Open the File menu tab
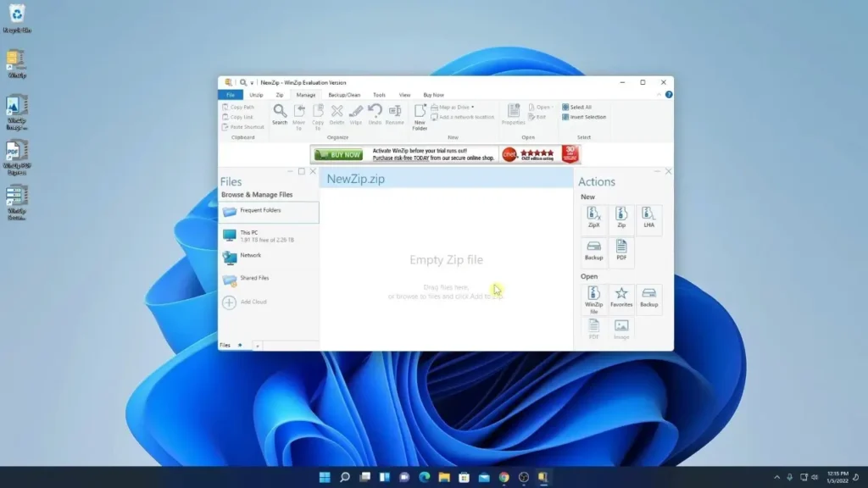The width and height of the screenshot is (868, 488). coord(231,95)
